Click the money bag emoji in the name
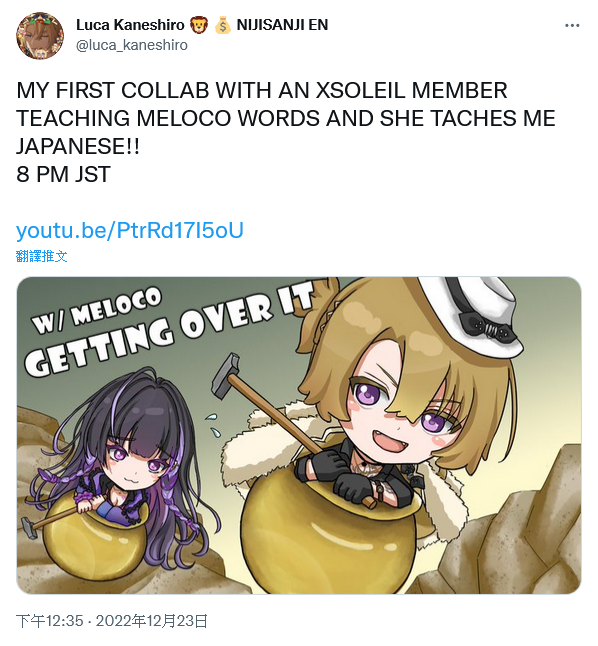The height and width of the screenshot is (646, 598). click(x=223, y=25)
